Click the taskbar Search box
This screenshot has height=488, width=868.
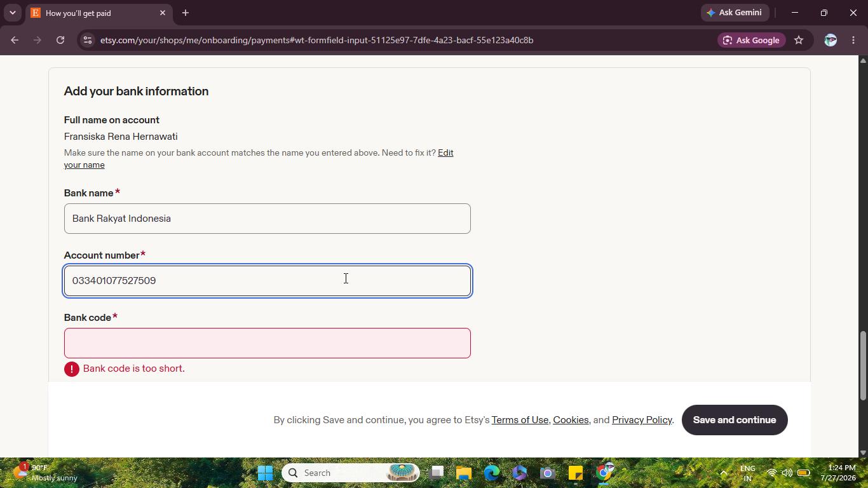pos(351,473)
